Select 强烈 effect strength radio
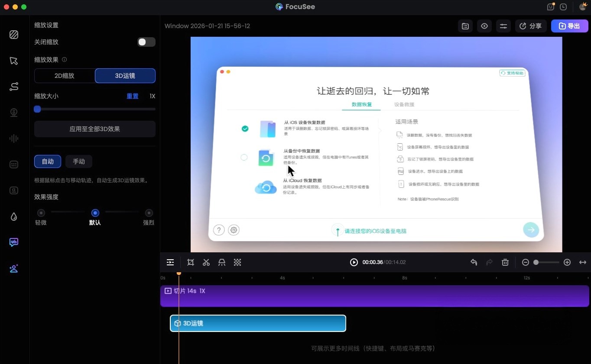The height and width of the screenshot is (364, 591). 149,213
